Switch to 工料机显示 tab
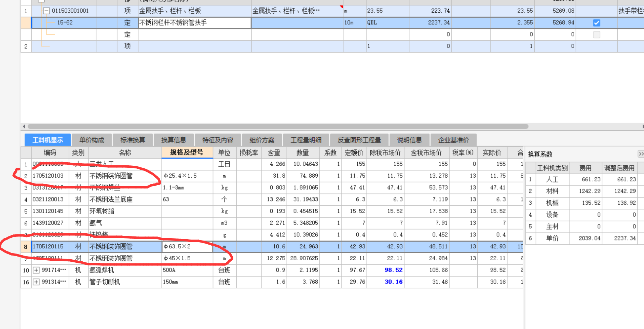 pyautogui.click(x=48, y=140)
